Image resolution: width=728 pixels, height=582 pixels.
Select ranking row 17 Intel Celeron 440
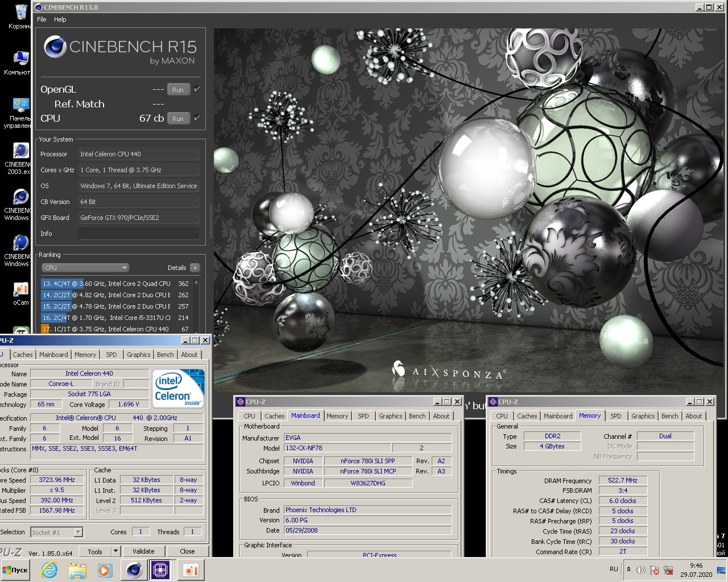point(116,329)
